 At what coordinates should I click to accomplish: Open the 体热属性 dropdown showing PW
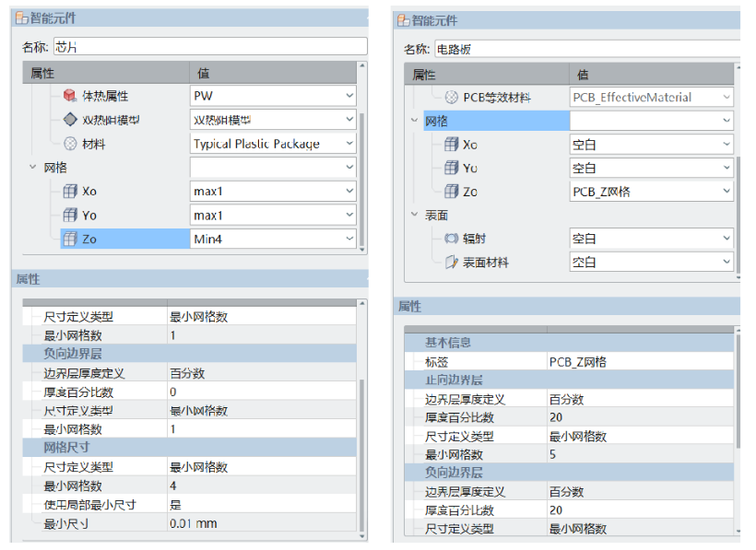[x=349, y=96]
